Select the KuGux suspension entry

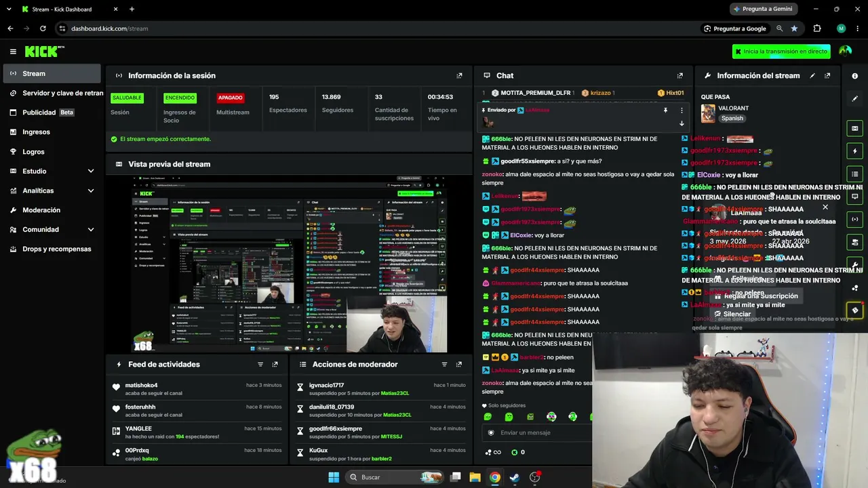coord(381,454)
